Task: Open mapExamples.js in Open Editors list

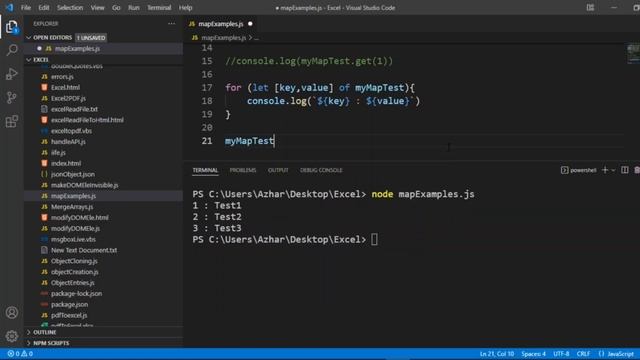Action: 78,49
